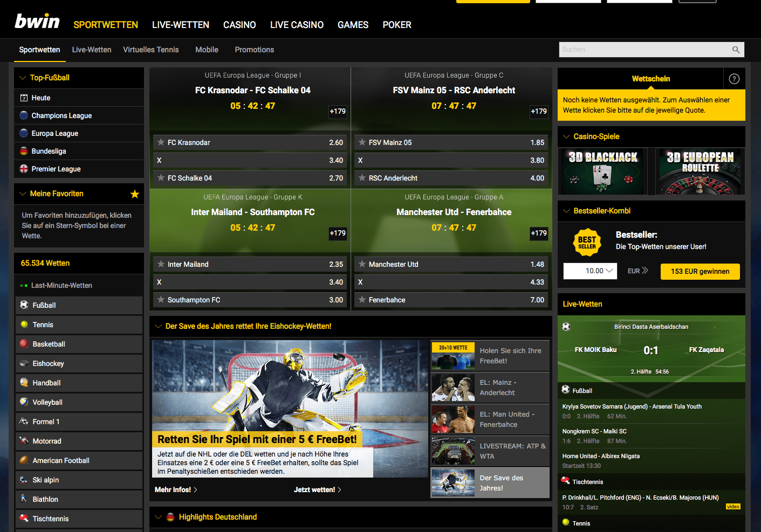Open the POKER main menu
Screen dimensions: 761x532
[x=397, y=25]
